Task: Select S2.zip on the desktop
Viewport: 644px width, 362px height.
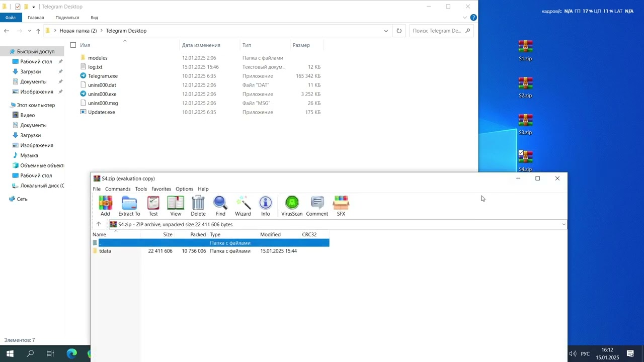Action: [525, 87]
